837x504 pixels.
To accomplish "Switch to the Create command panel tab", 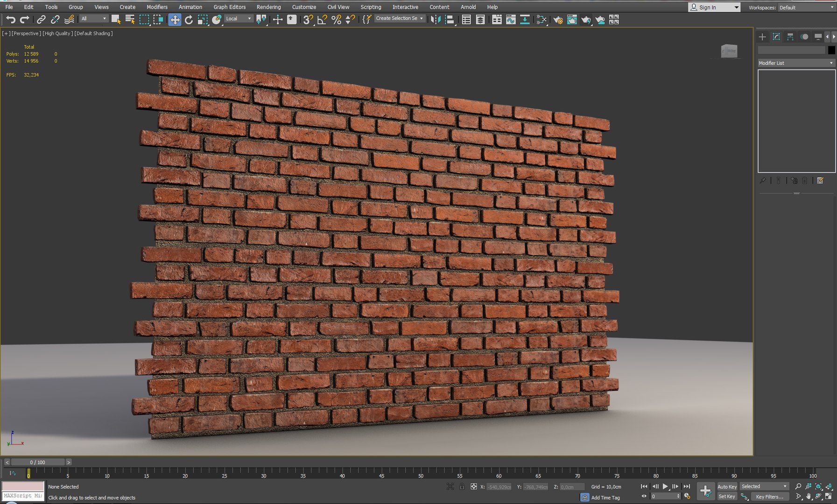I will pyautogui.click(x=762, y=36).
